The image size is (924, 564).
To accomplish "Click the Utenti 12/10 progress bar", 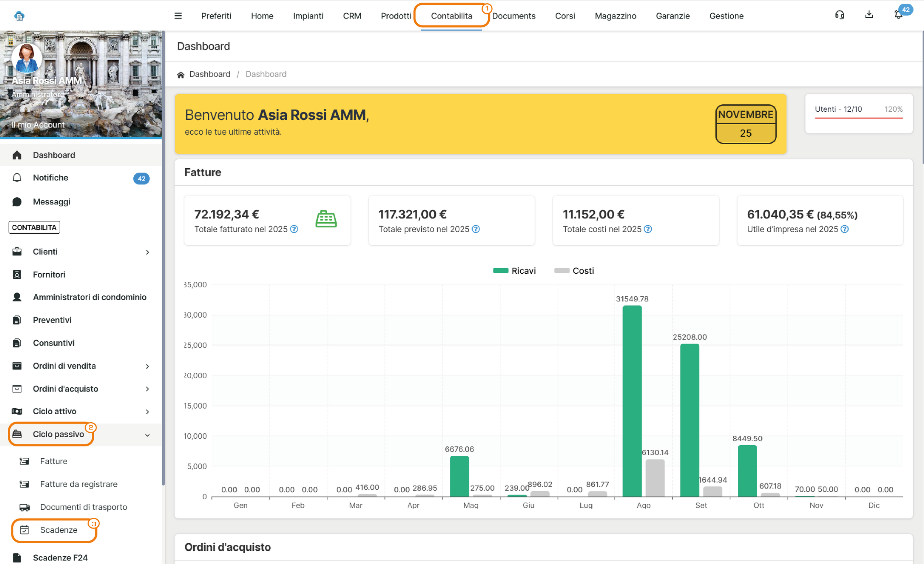I will pos(859,118).
